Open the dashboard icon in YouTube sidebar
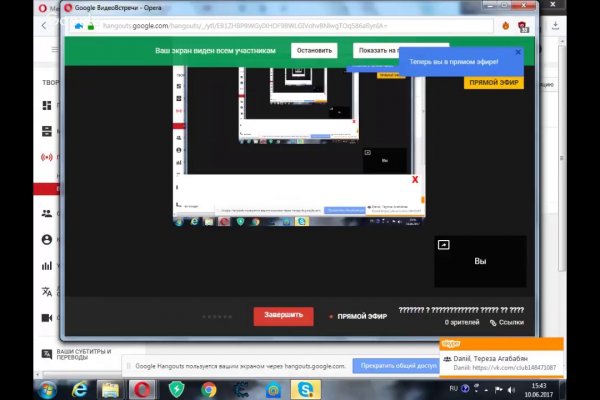The height and width of the screenshot is (400, 600). (46, 105)
